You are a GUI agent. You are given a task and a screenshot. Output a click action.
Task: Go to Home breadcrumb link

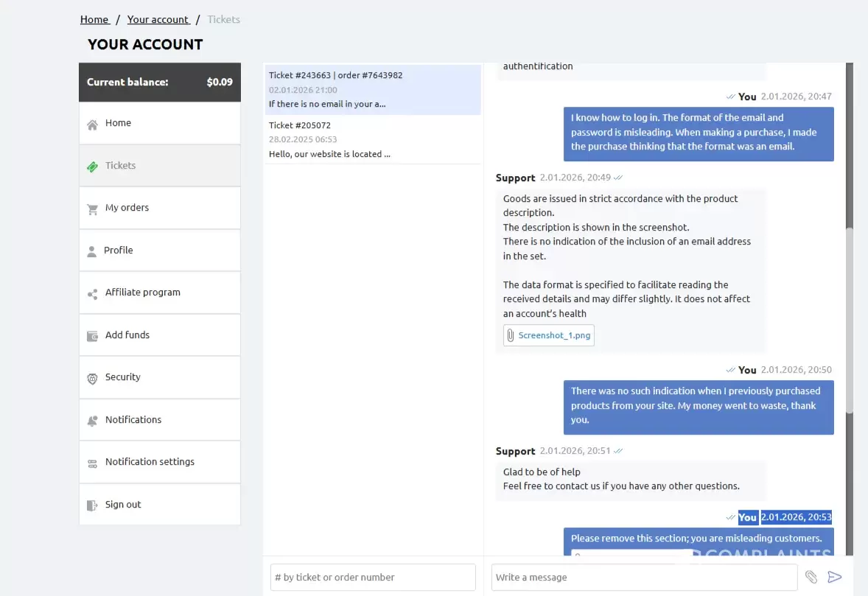(94, 19)
